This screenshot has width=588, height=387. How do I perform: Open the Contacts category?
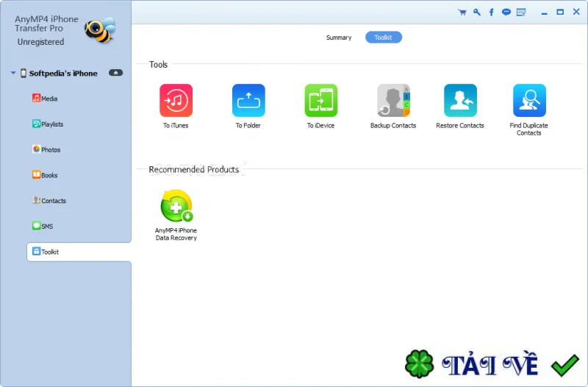coord(49,201)
